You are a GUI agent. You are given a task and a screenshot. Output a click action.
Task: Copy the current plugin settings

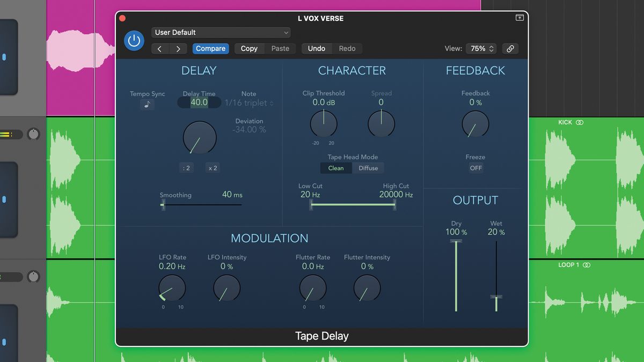click(x=248, y=48)
